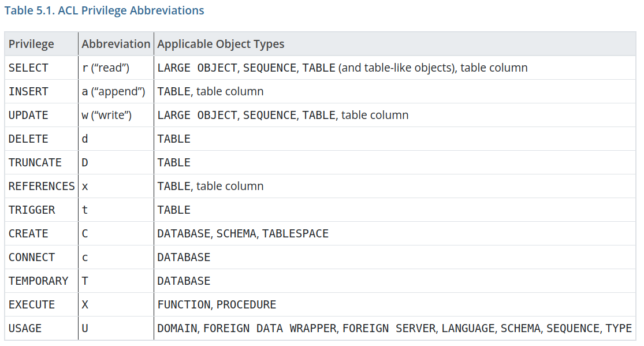
Task: Click the Abbreviation column header
Action: (116, 44)
